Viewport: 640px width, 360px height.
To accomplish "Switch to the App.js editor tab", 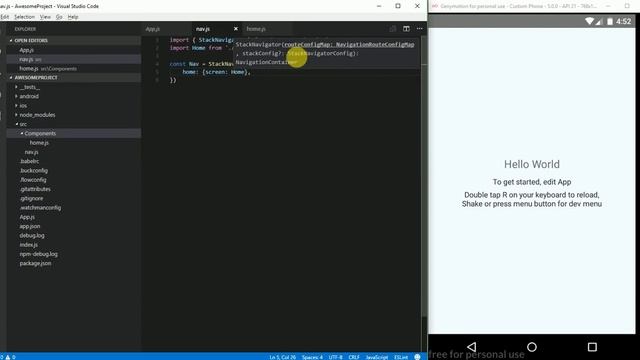I will (153, 29).
